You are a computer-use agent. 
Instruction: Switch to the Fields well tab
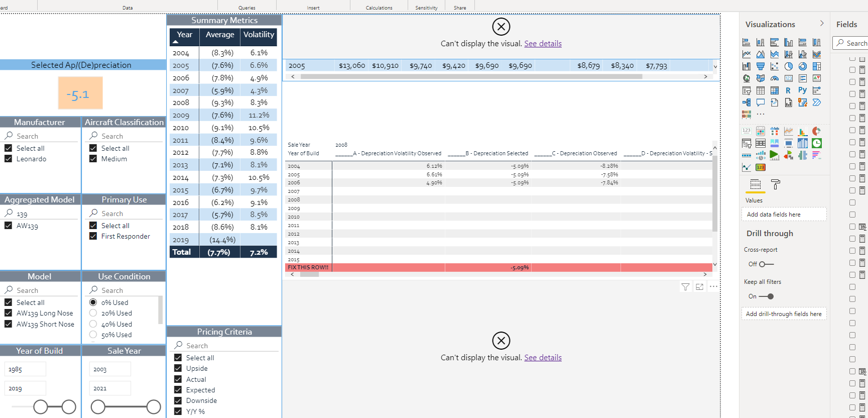point(756,184)
